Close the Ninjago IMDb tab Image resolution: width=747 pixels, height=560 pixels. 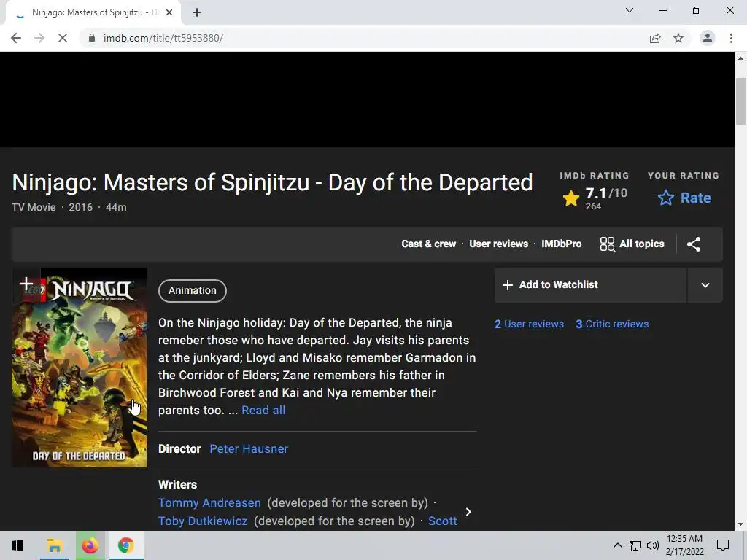(169, 13)
